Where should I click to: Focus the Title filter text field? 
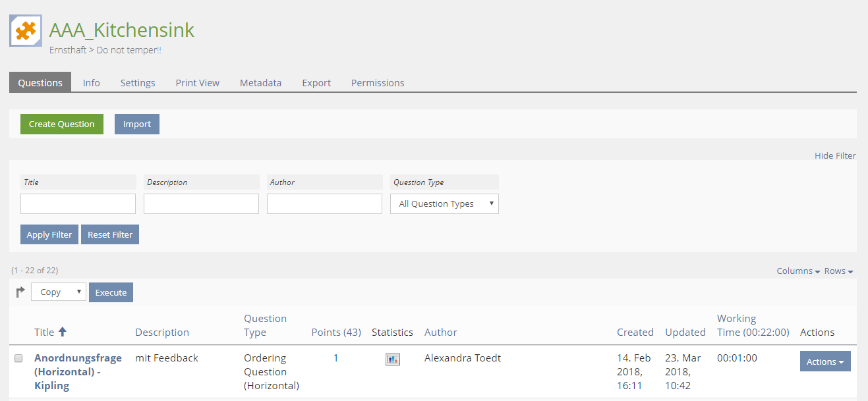click(78, 204)
